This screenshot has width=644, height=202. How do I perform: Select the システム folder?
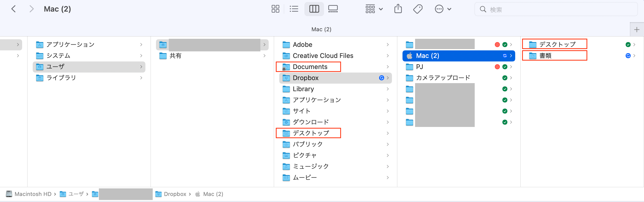point(89,56)
